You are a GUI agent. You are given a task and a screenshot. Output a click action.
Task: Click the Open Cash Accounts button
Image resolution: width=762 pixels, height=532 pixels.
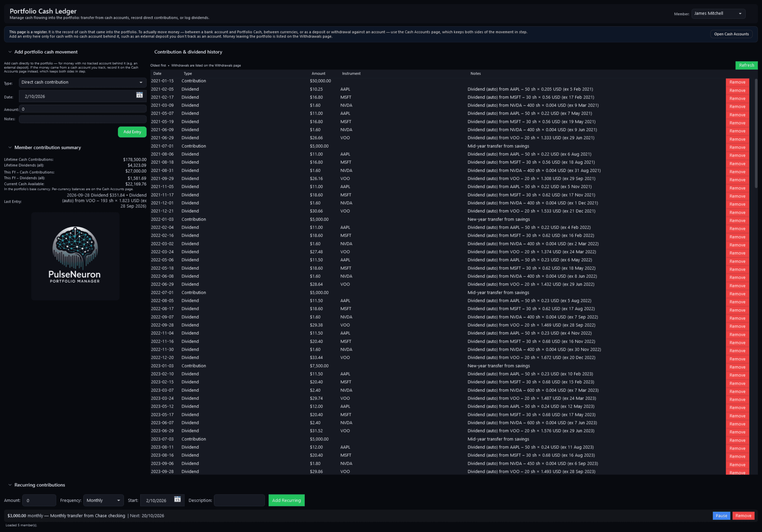pos(731,34)
